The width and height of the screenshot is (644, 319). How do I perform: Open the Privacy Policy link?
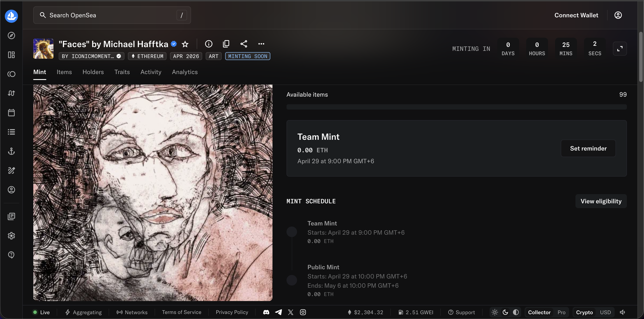[x=232, y=312]
